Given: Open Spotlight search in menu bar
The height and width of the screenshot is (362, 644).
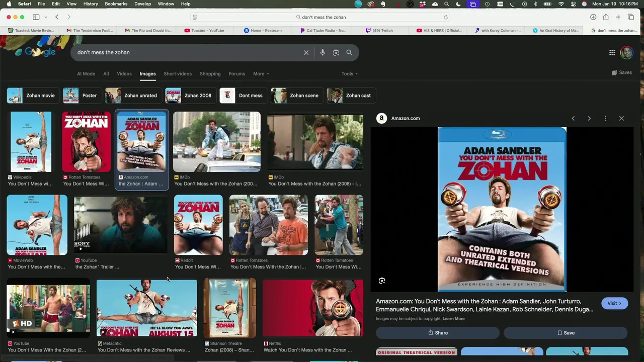Looking at the screenshot, I should point(446,4).
